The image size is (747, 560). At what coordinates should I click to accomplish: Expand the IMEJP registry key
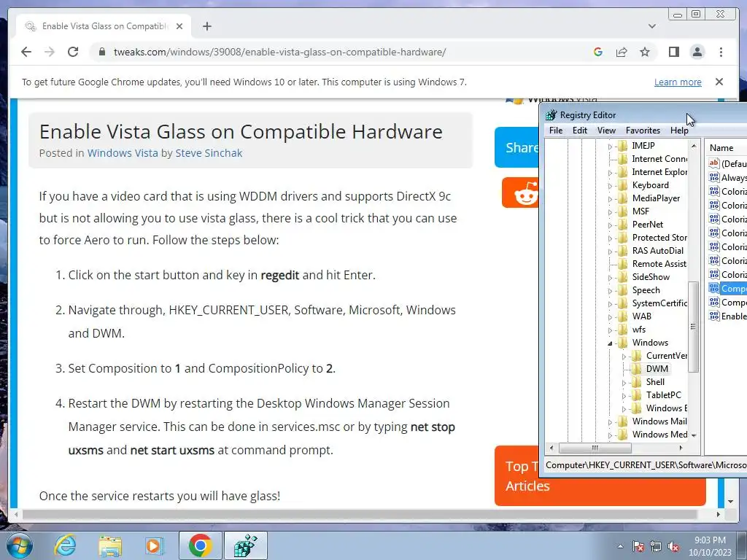[x=611, y=147]
